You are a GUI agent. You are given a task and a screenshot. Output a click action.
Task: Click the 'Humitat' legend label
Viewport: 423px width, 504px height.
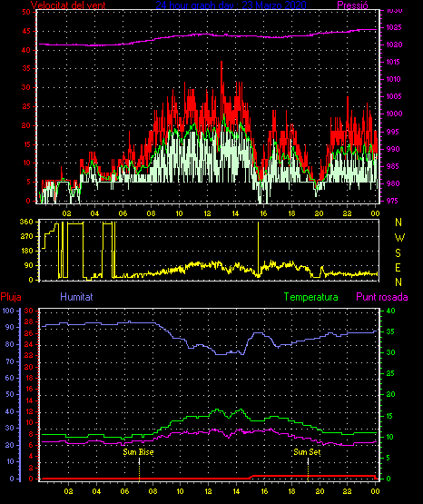pos(76,296)
